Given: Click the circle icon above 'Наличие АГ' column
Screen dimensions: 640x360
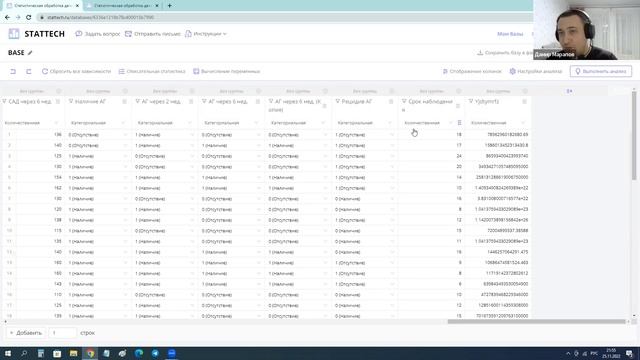Looking at the screenshot, I should pos(125,91).
